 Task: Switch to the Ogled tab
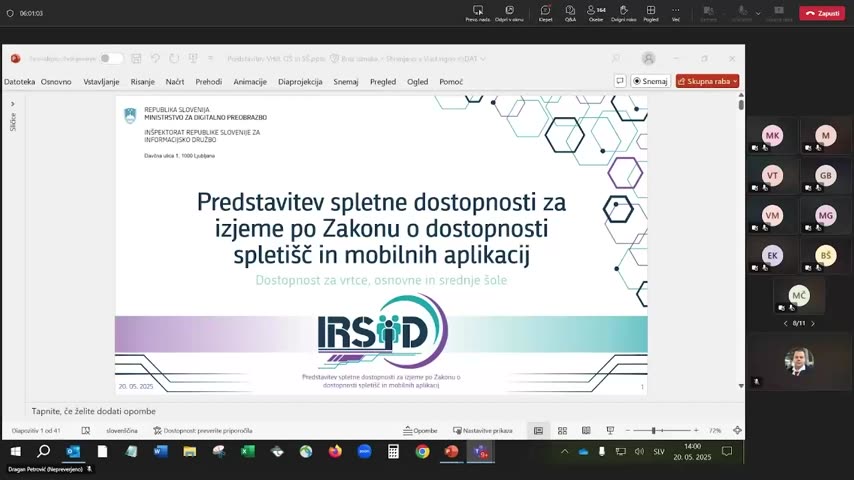418,82
